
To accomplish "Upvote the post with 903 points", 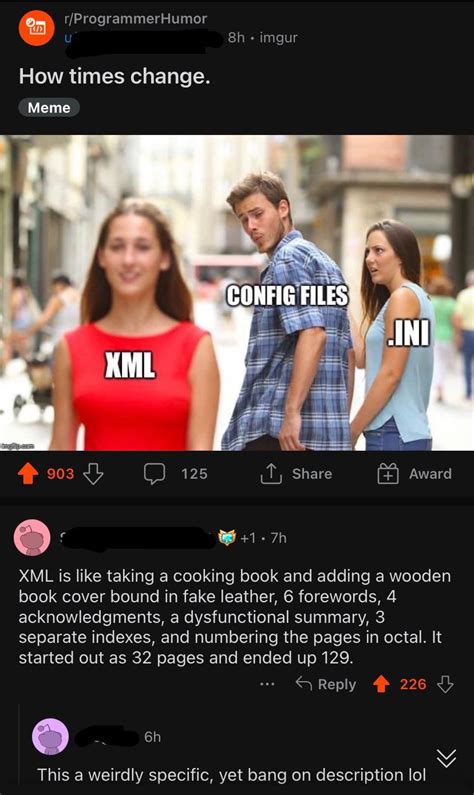I will click(x=28, y=474).
